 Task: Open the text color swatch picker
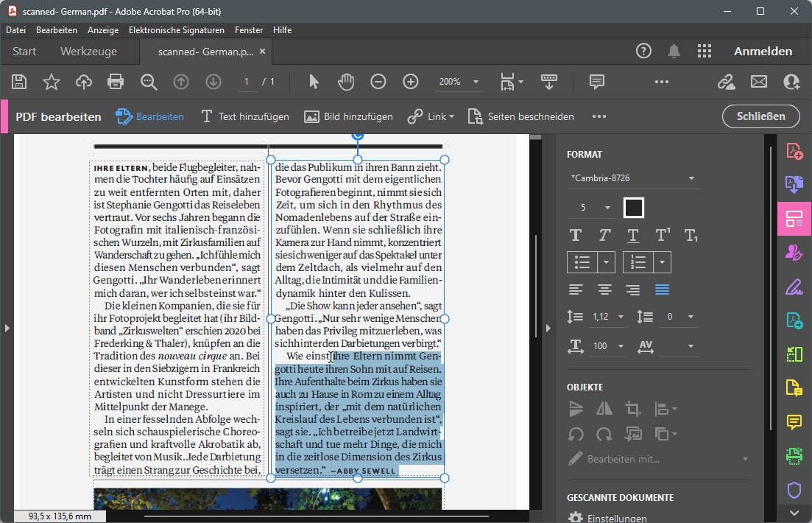(x=633, y=207)
